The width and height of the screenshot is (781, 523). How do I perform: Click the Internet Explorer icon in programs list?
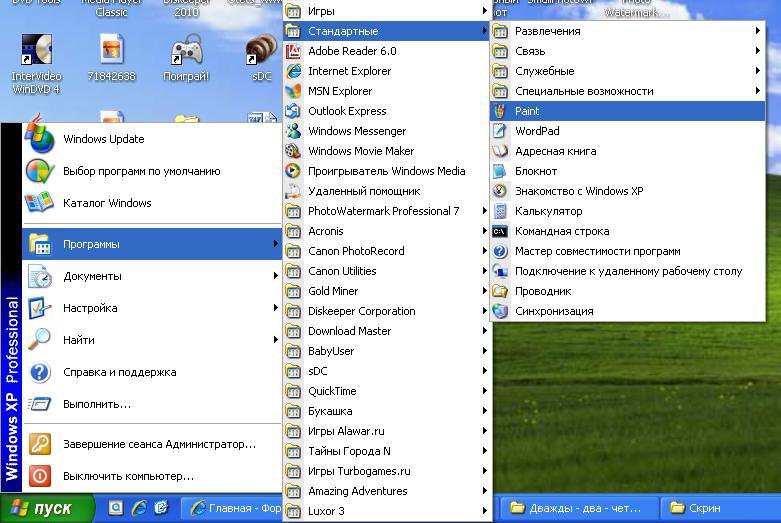pyautogui.click(x=293, y=71)
